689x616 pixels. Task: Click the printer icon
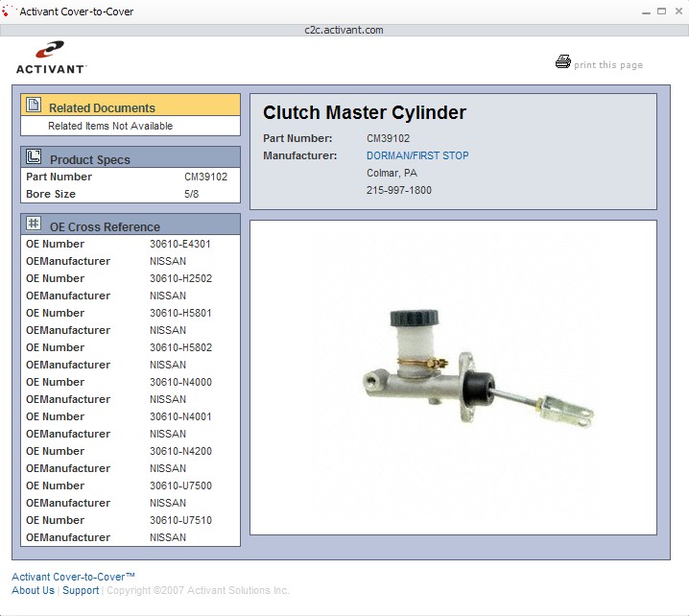pyautogui.click(x=562, y=62)
